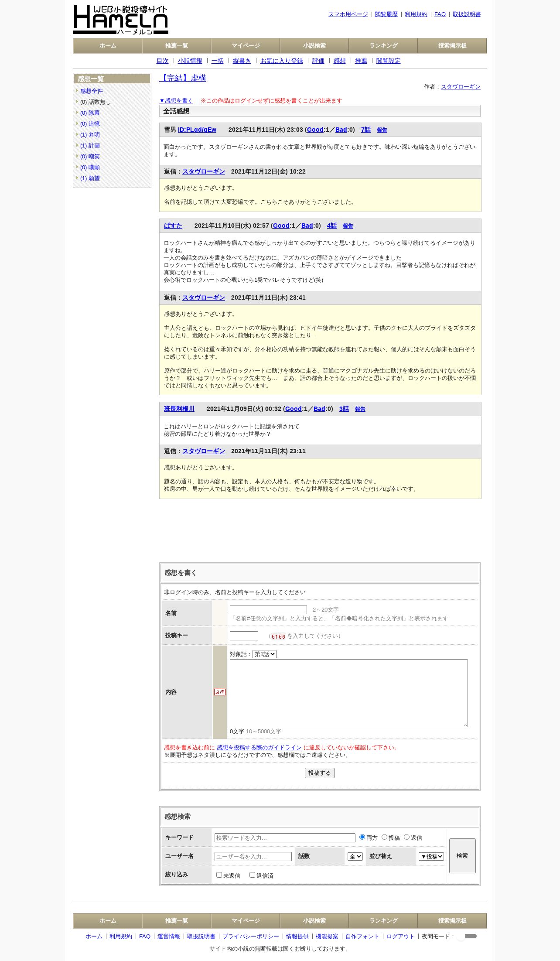
Task: Select (1) 願望 in sidebar
Action: (90, 178)
